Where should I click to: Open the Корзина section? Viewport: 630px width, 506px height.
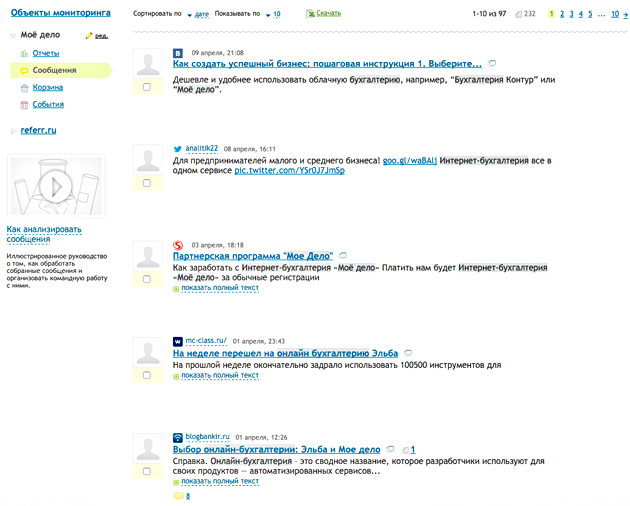(x=48, y=88)
